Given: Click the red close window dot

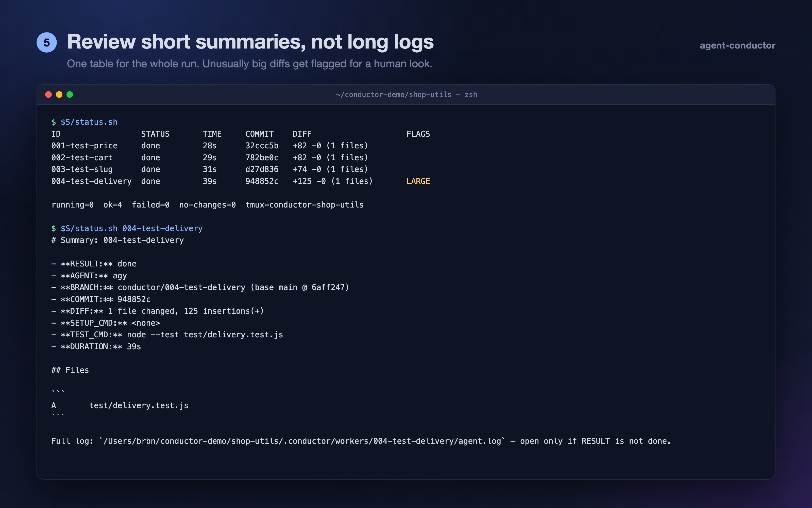Looking at the screenshot, I should pos(48,94).
